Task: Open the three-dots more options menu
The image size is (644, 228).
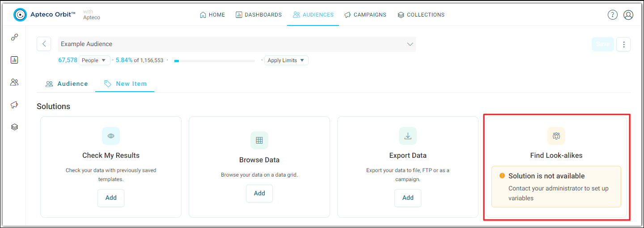Action: [623, 44]
